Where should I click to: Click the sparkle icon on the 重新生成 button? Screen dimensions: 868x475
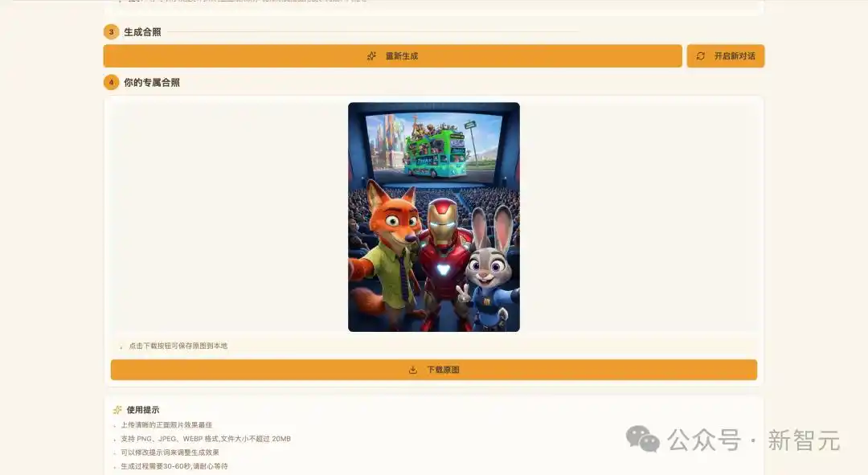coord(371,55)
